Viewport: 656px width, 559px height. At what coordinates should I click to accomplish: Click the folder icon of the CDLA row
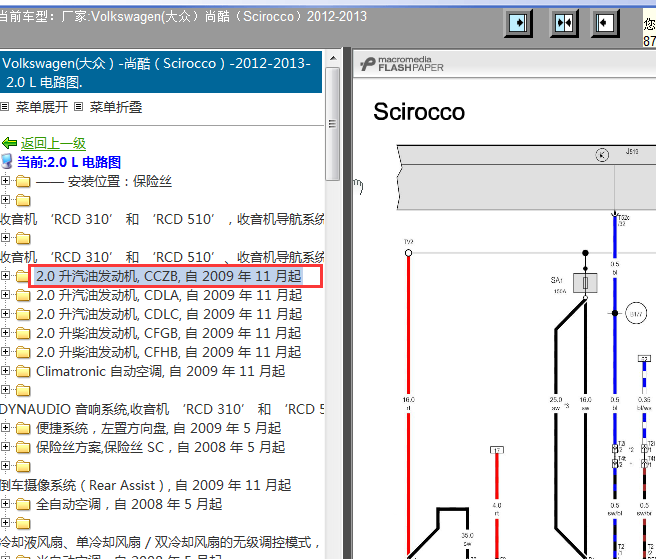[x=23, y=295]
